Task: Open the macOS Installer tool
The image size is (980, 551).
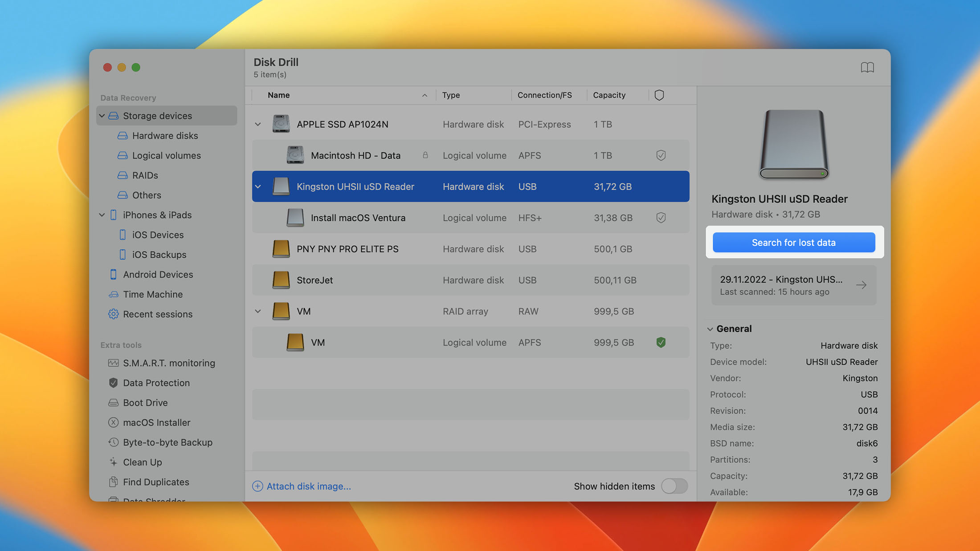Action: tap(156, 422)
